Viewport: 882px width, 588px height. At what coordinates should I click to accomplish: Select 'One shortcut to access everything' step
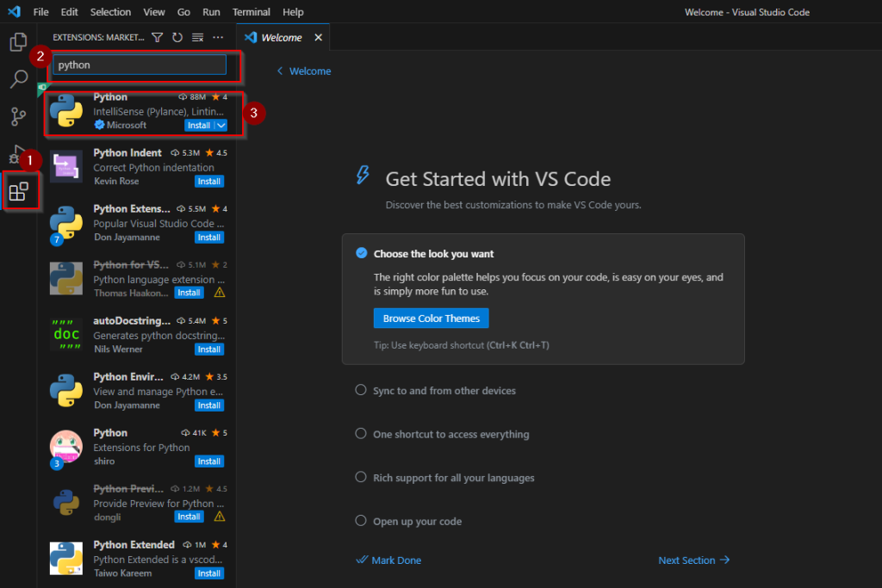450,435
